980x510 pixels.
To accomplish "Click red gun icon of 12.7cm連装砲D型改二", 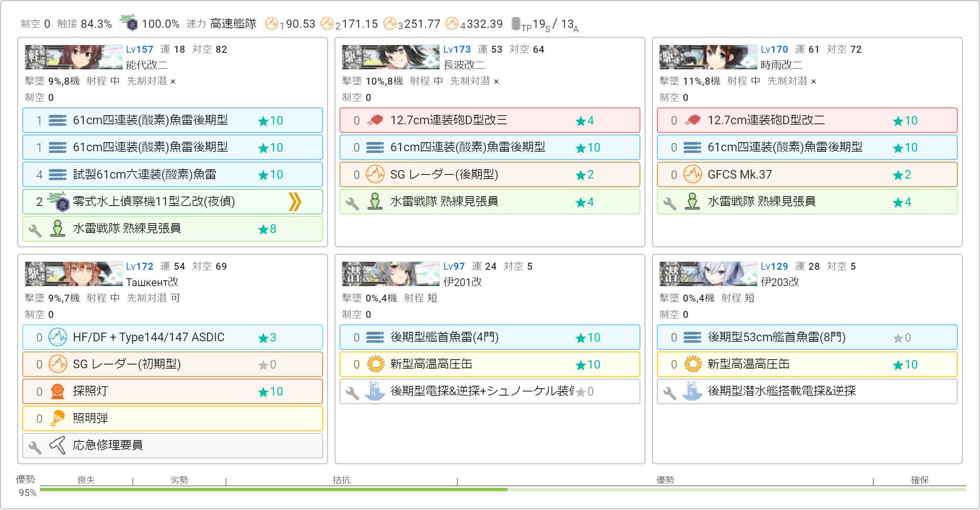I will click(692, 120).
